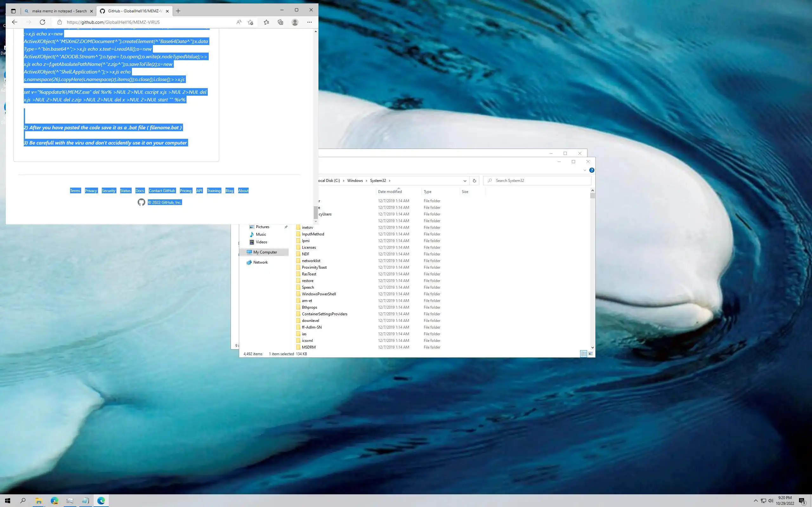
Task: Open Edge Favorites star icon
Action: (x=266, y=22)
